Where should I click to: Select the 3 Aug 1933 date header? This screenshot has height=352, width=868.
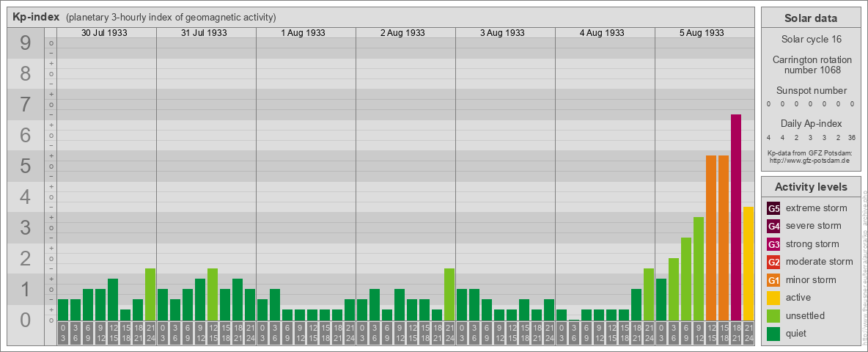click(503, 33)
